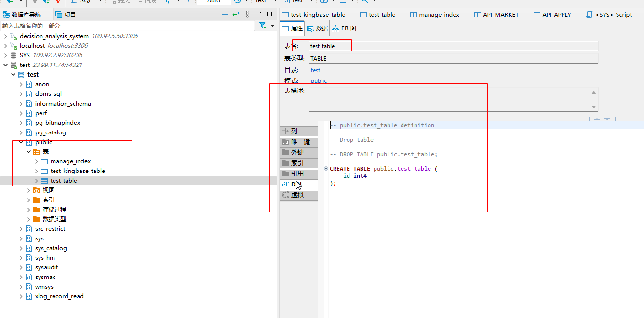Select pg_catalog schema
Viewport: 644px width, 318px height.
coord(50,132)
